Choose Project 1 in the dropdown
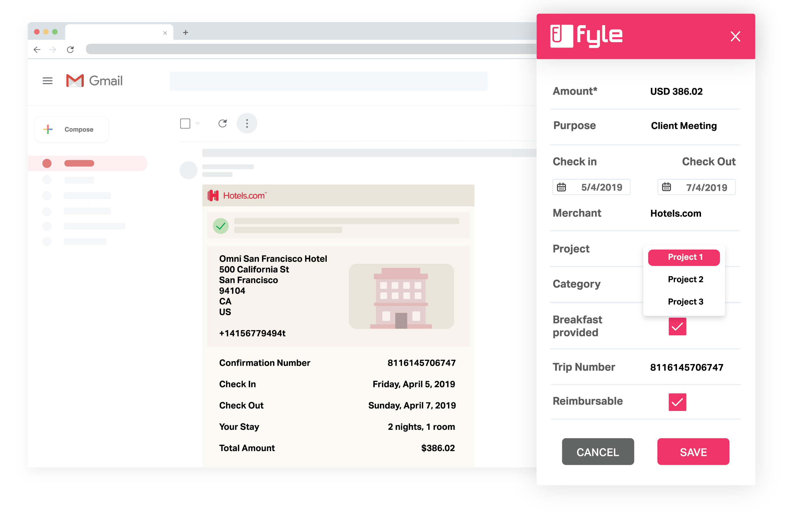The width and height of the screenshot is (804, 532). (x=684, y=258)
